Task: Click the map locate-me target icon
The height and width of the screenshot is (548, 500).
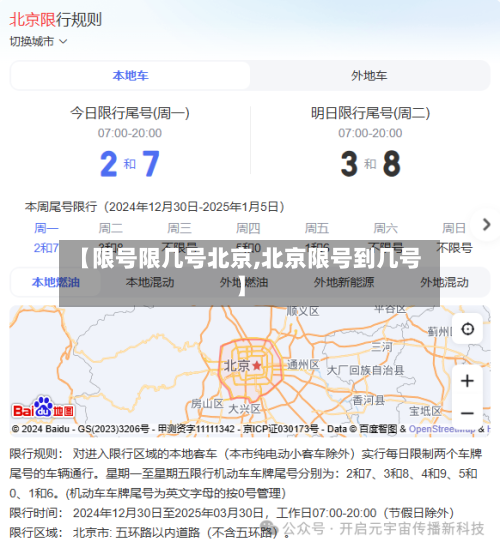Action: coord(468,329)
